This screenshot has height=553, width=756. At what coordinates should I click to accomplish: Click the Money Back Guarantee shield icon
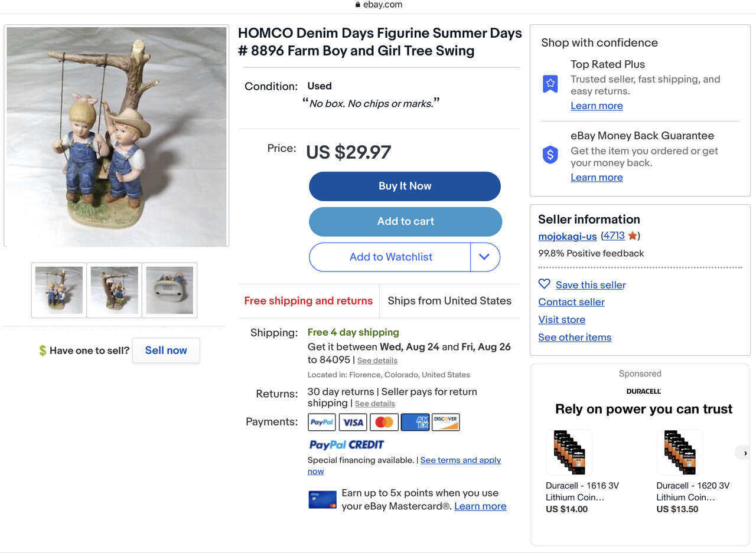click(x=550, y=155)
